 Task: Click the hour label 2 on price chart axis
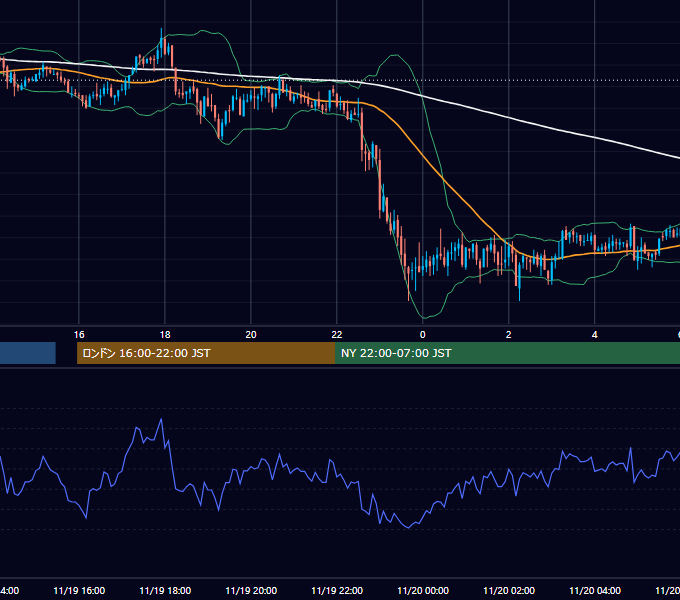point(509,335)
